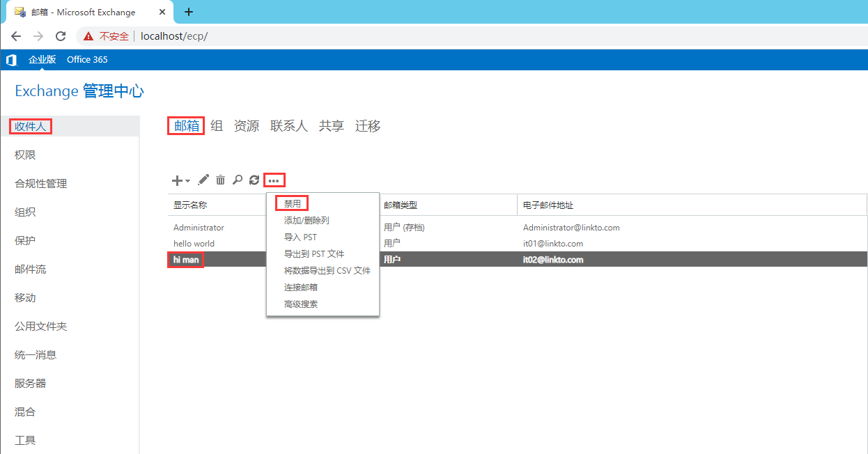Viewport: 868px width, 454px height.
Task: Select the hello world mailbox row
Action: point(518,244)
